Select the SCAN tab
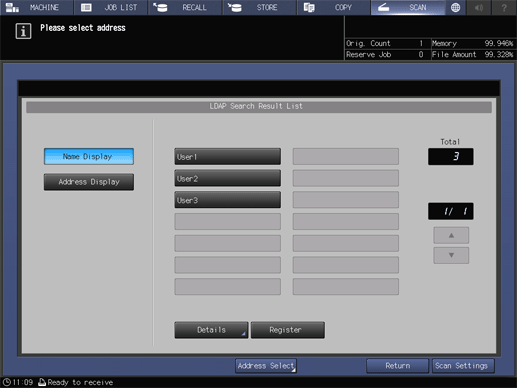Screen dimensions: 517x388 pyautogui.click(x=408, y=7)
